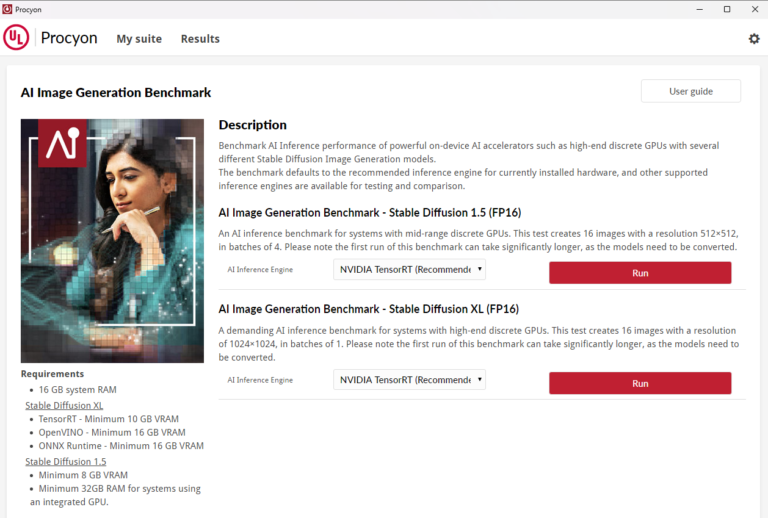Open settings via the gear icon

pos(754,39)
